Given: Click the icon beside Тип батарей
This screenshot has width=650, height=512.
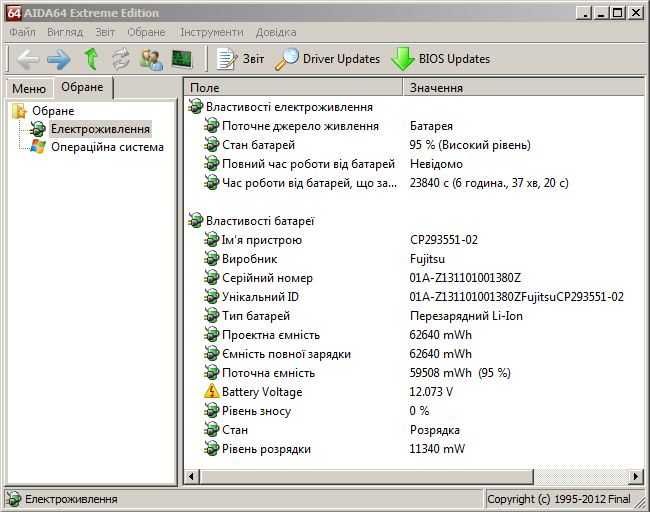Looking at the screenshot, I should coord(211,316).
